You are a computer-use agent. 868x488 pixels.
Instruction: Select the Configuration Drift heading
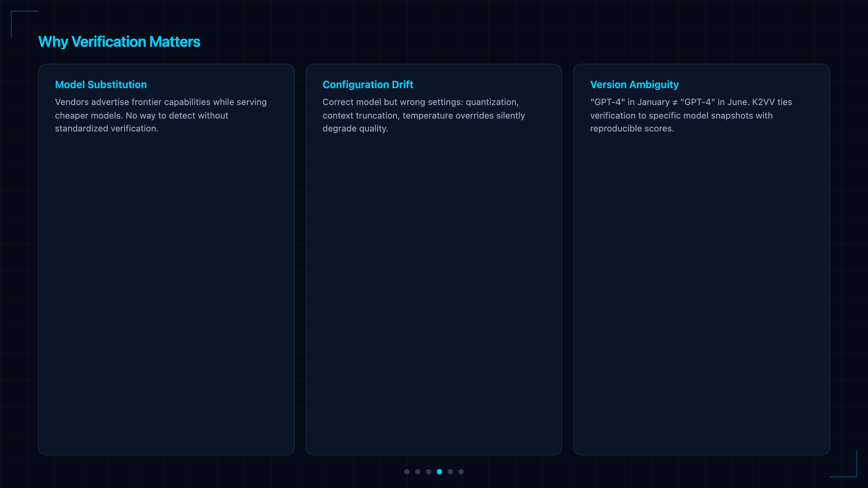click(x=368, y=84)
